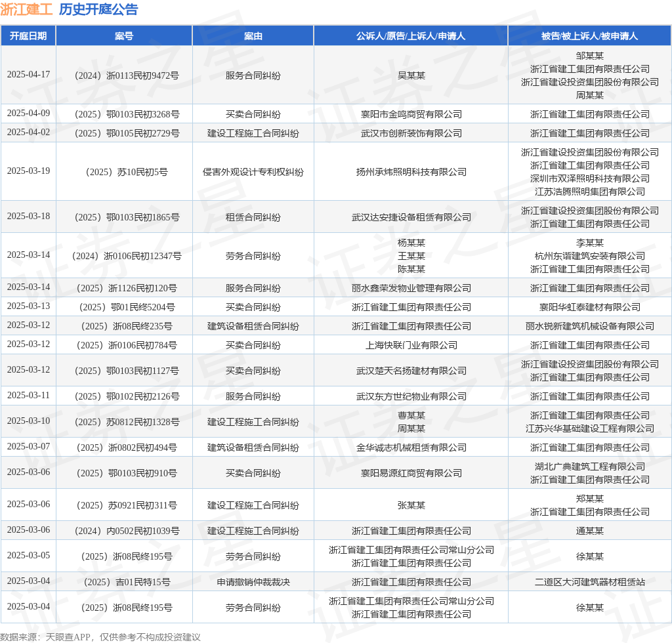Select plaintiff 杨某某
This screenshot has height=643, width=672.
pyautogui.click(x=411, y=243)
